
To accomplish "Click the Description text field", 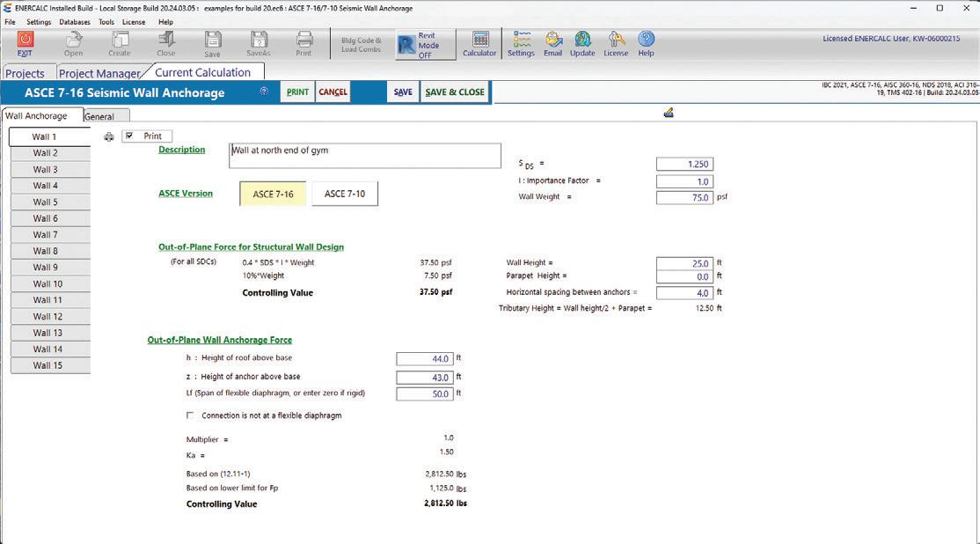I will (365, 156).
